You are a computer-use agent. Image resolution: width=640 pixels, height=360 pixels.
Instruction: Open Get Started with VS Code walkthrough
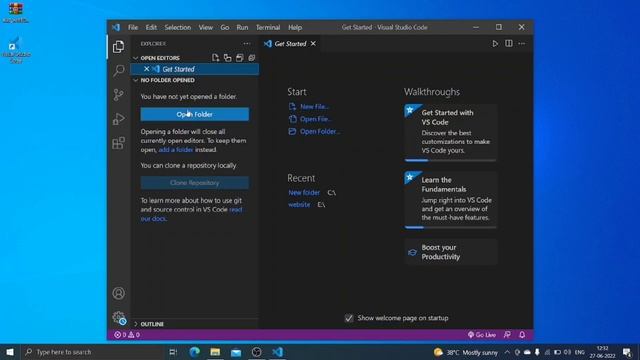click(x=451, y=133)
